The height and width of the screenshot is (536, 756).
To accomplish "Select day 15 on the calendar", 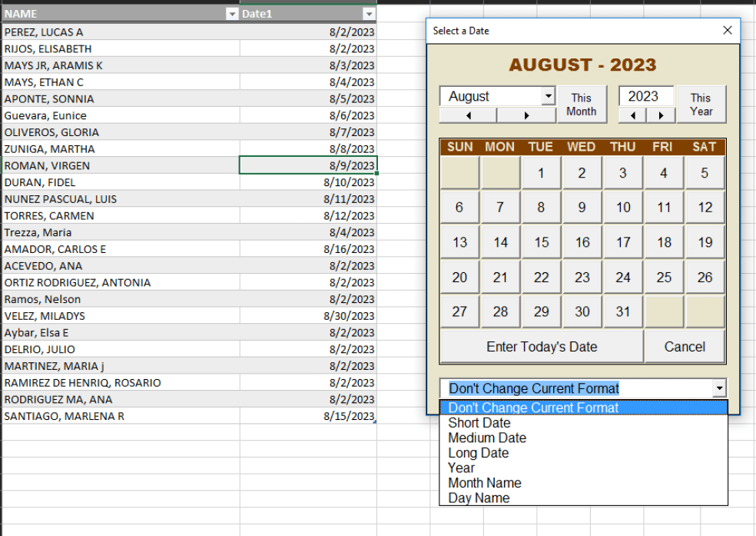I will point(541,241).
